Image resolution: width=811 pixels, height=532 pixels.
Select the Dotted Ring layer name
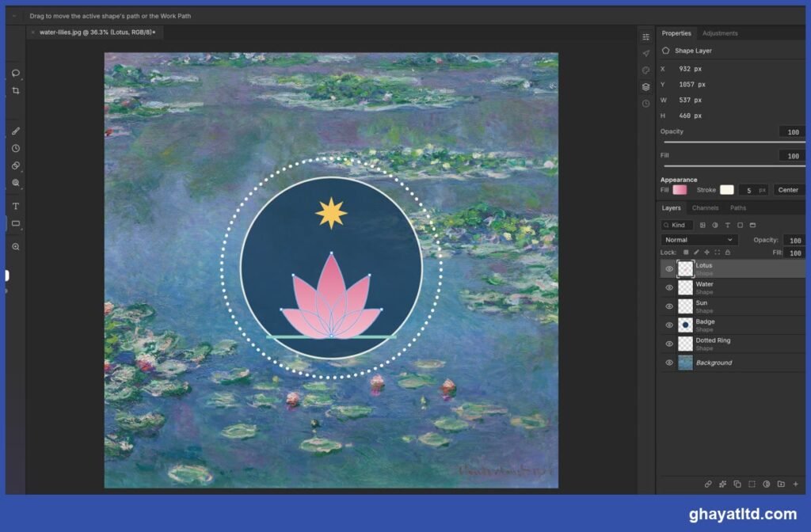pos(713,340)
